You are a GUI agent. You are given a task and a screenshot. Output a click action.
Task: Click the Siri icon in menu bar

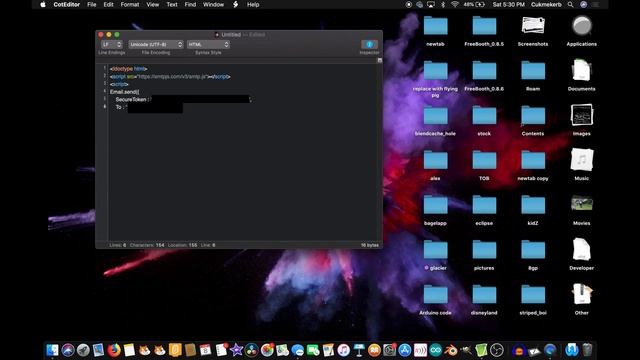(584, 4)
